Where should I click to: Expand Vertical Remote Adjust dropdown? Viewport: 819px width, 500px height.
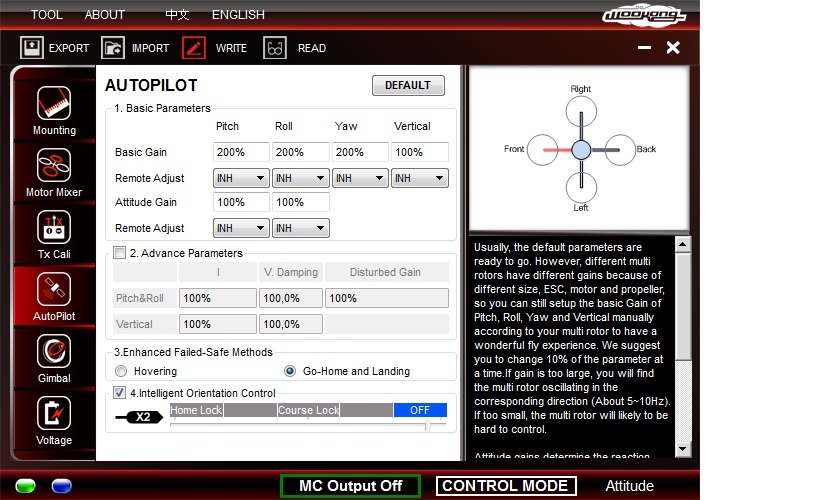[x=419, y=178]
